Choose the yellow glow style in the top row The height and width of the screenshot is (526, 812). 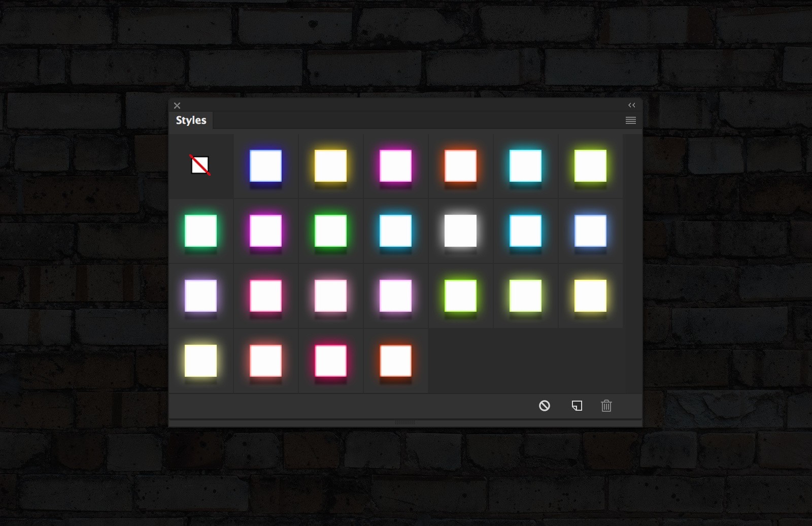point(330,166)
